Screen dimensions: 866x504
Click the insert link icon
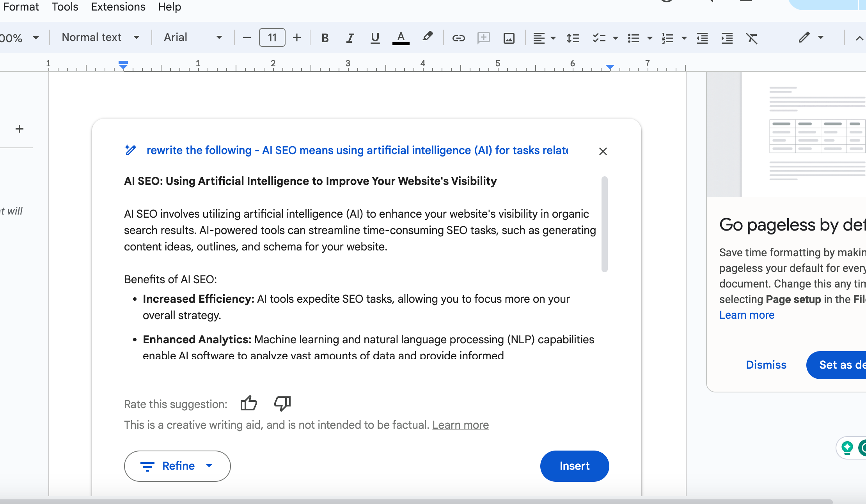click(x=458, y=38)
